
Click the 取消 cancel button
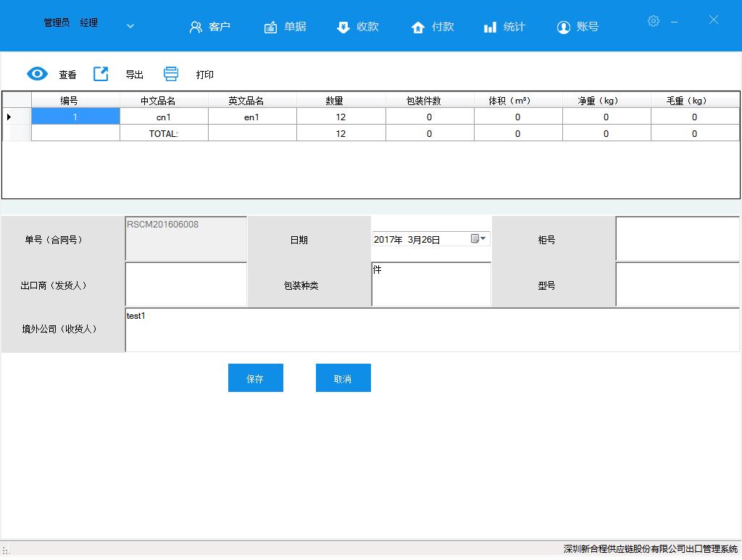[x=343, y=378]
